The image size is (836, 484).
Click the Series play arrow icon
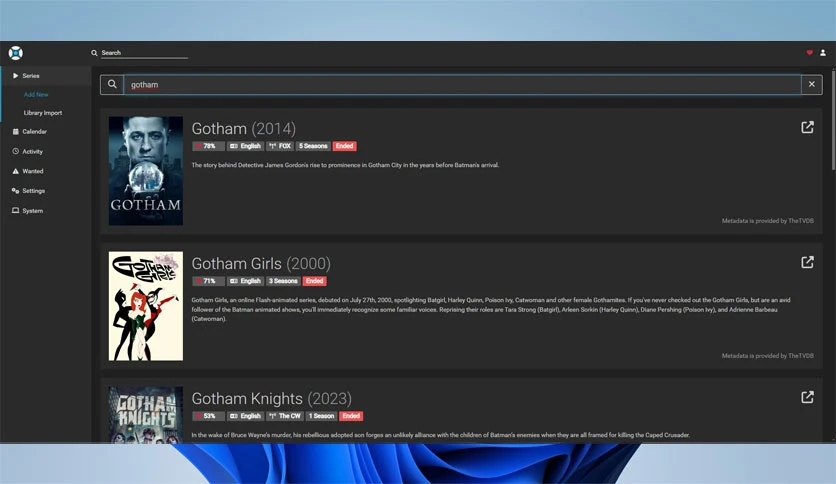click(x=15, y=76)
